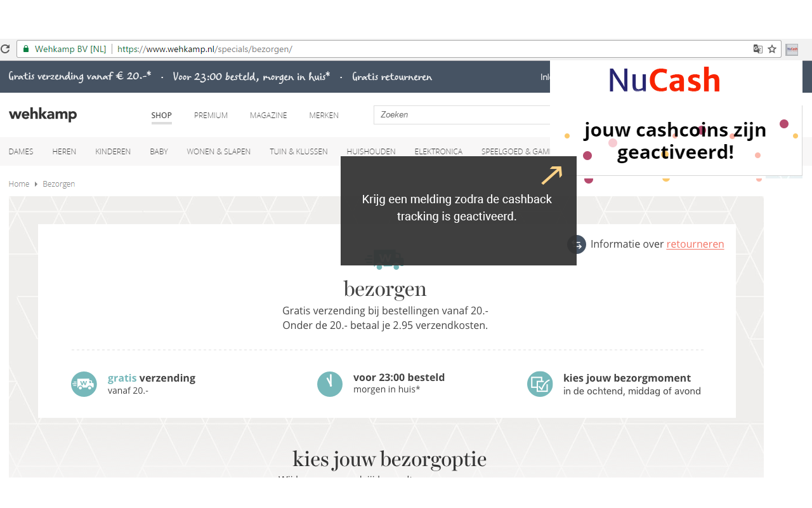Click the yellow arrow in the cashback tooltip
The height and width of the screenshot is (508, 812).
553,174
